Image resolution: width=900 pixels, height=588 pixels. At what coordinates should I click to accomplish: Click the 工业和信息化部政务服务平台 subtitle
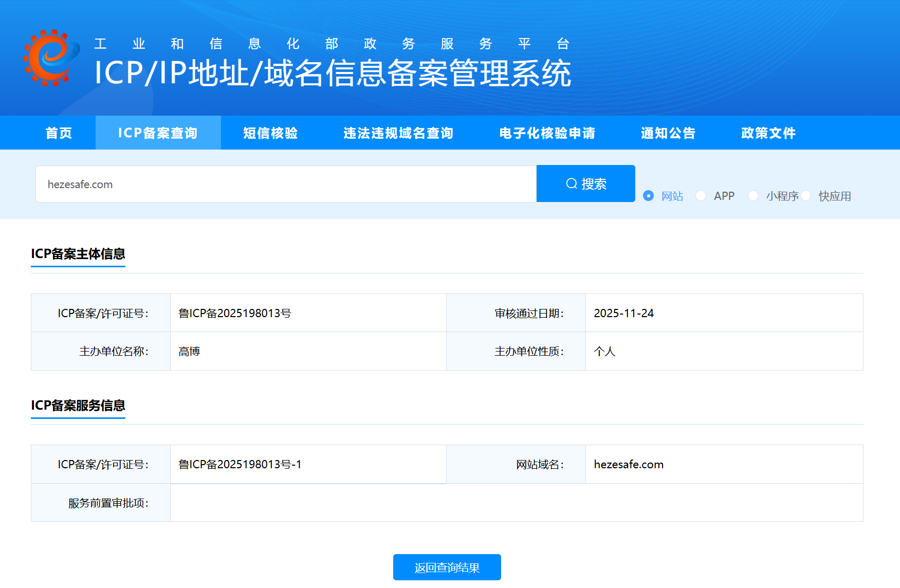(332, 44)
